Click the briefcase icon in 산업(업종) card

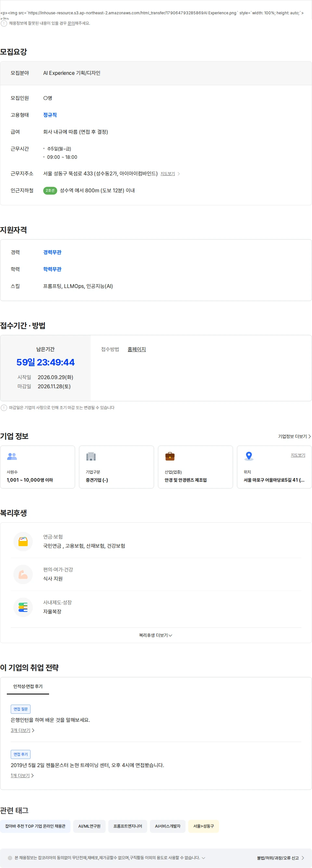[x=170, y=456]
